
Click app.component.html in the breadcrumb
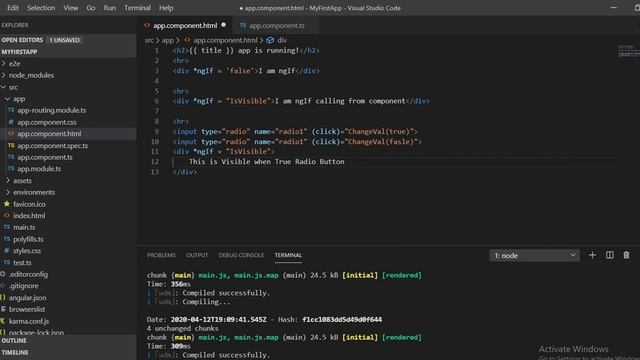pos(225,40)
